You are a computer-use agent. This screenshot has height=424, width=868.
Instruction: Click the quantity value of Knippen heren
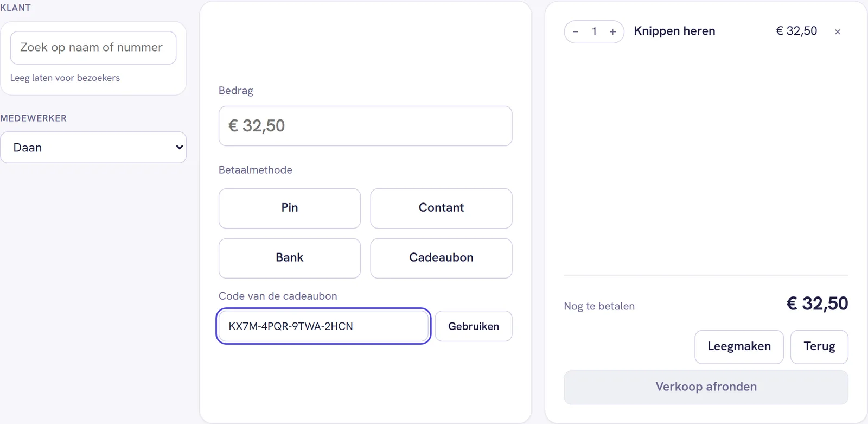[594, 31]
